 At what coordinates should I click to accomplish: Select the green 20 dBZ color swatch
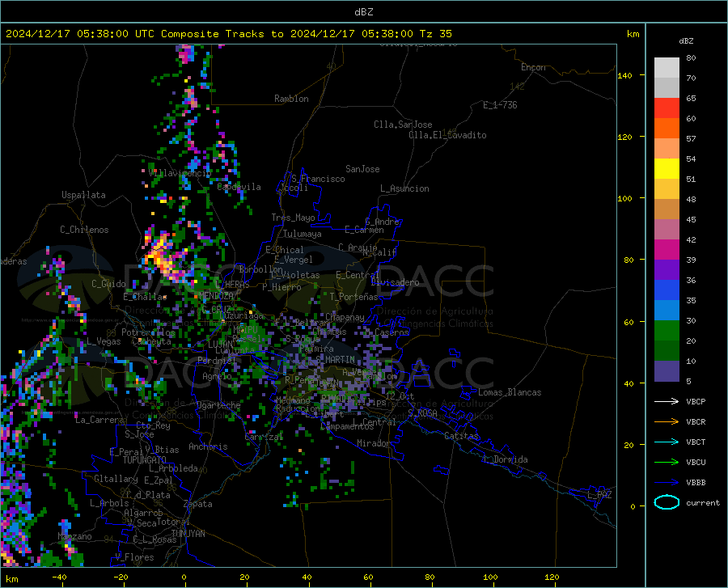click(667, 331)
